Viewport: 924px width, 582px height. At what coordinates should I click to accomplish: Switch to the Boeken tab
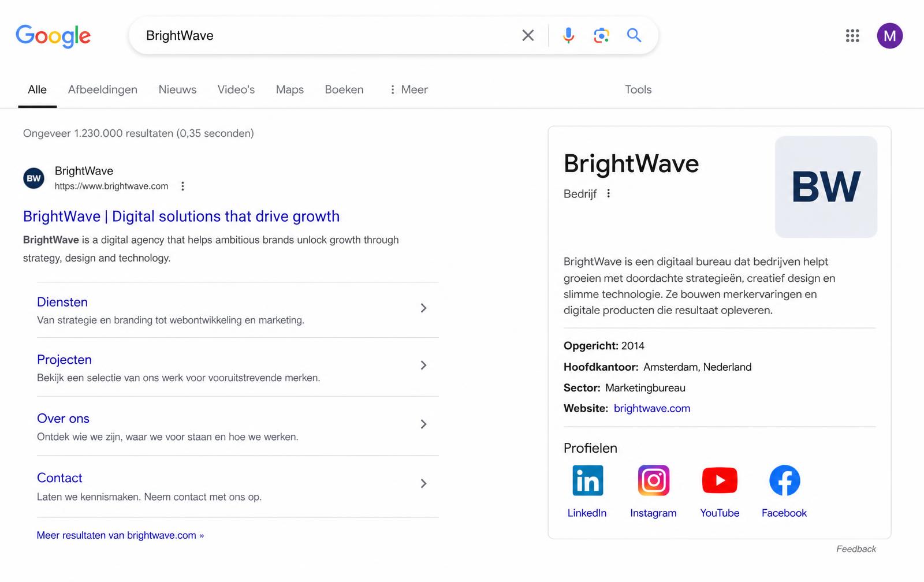tap(344, 89)
